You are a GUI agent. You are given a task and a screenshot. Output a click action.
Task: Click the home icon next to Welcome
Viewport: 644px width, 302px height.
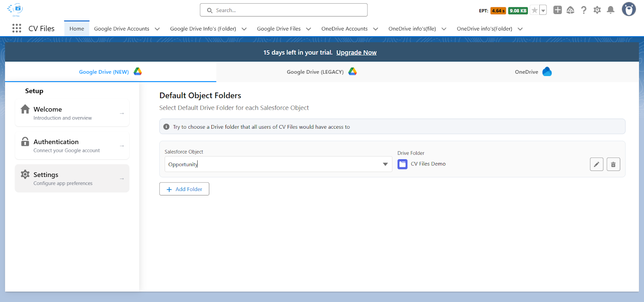pyautogui.click(x=25, y=109)
